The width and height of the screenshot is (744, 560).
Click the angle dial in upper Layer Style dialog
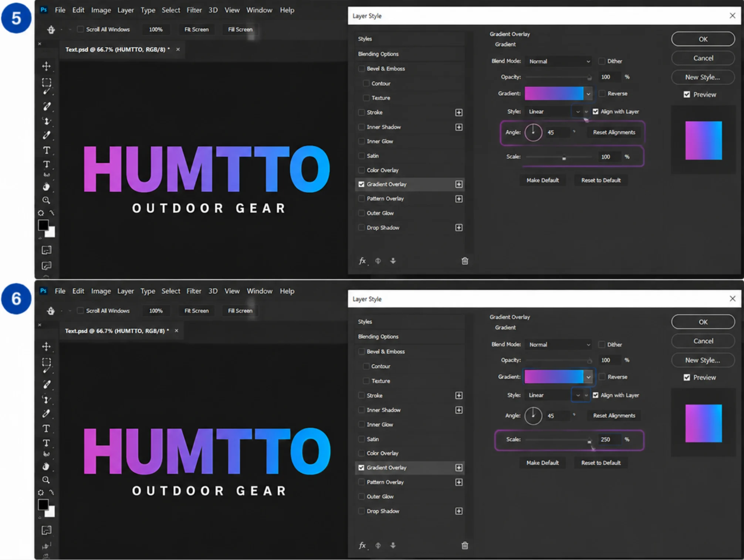tap(533, 132)
